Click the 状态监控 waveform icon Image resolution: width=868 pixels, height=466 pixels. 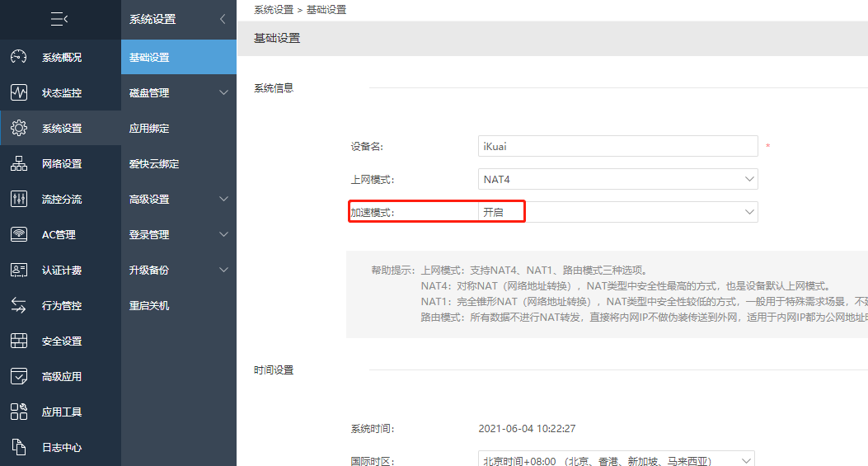coord(18,92)
